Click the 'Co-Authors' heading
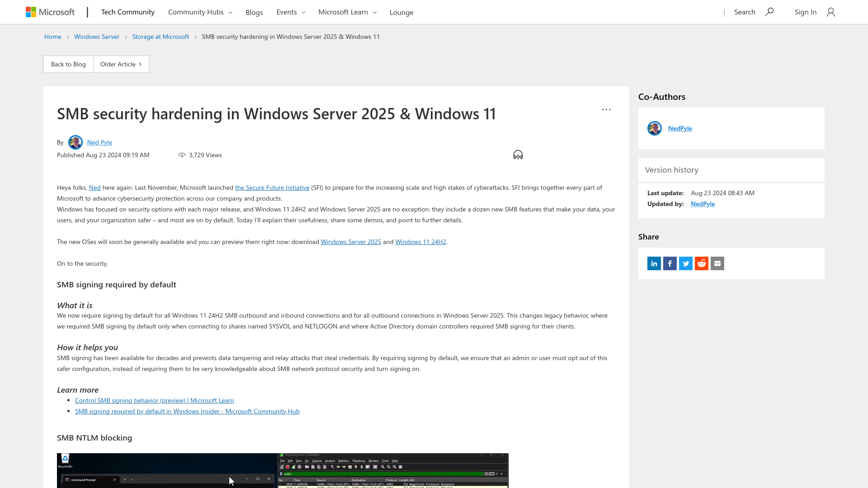The image size is (868, 488). click(662, 97)
